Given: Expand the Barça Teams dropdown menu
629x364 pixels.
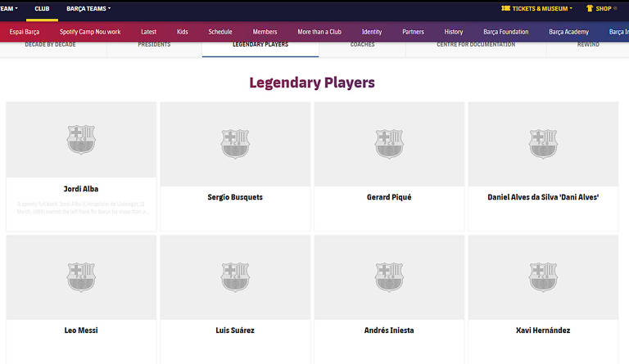Looking at the screenshot, I should click(88, 8).
